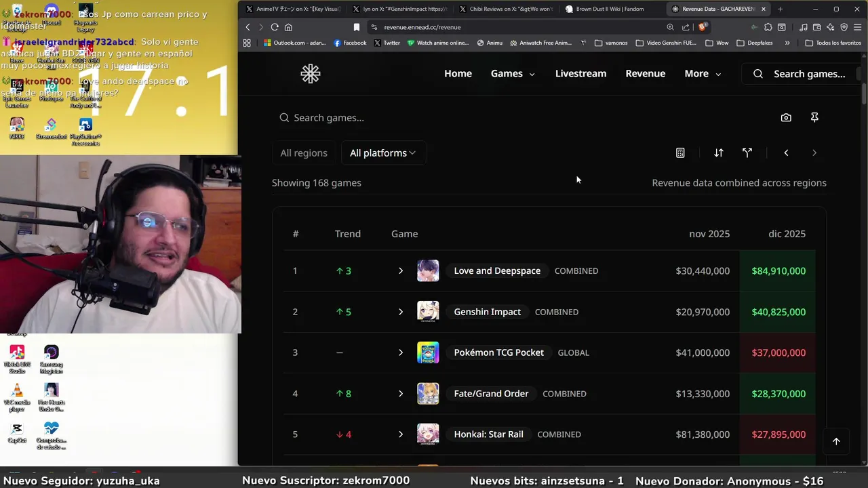
Task: Click browser home button
Action: coord(288,27)
